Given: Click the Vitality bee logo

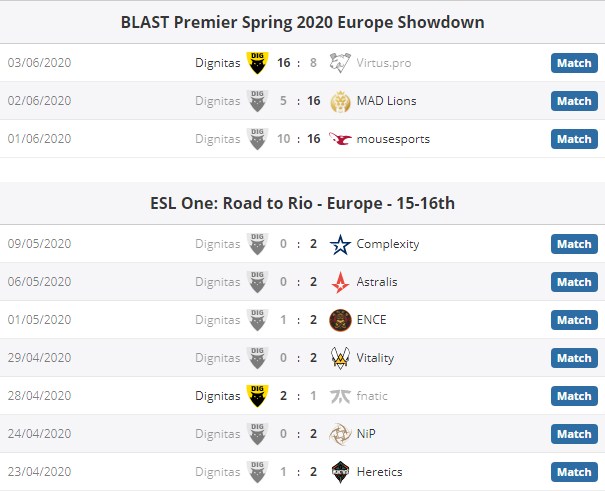Looking at the screenshot, I should point(341,358).
